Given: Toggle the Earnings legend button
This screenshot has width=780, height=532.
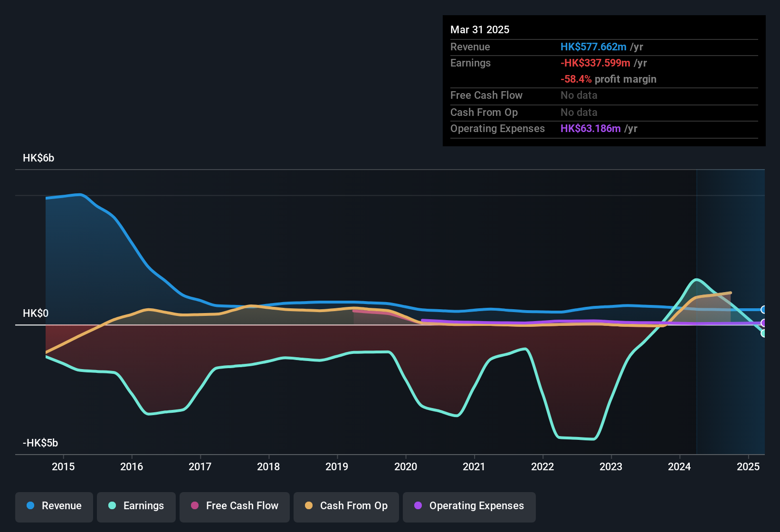Looking at the screenshot, I should click(136, 507).
